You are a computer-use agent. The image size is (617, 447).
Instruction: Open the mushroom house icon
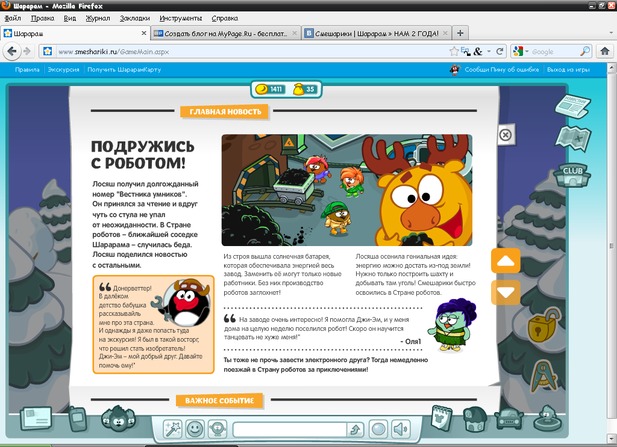pos(475,419)
